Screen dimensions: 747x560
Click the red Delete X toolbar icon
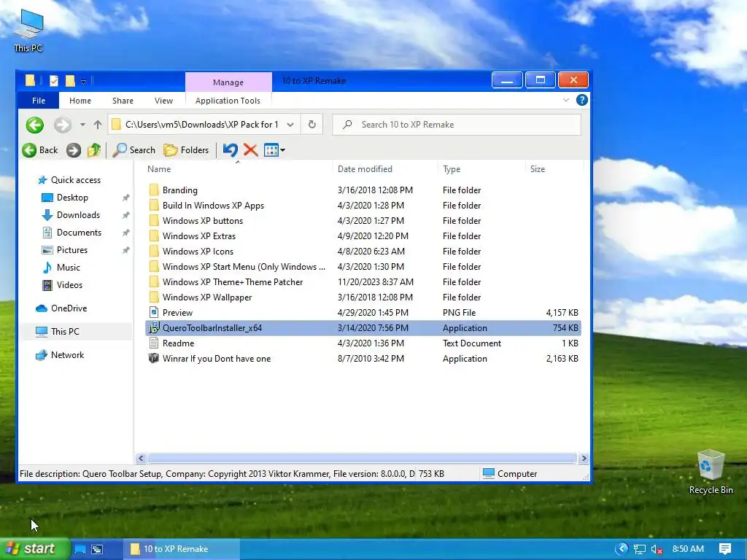251,150
